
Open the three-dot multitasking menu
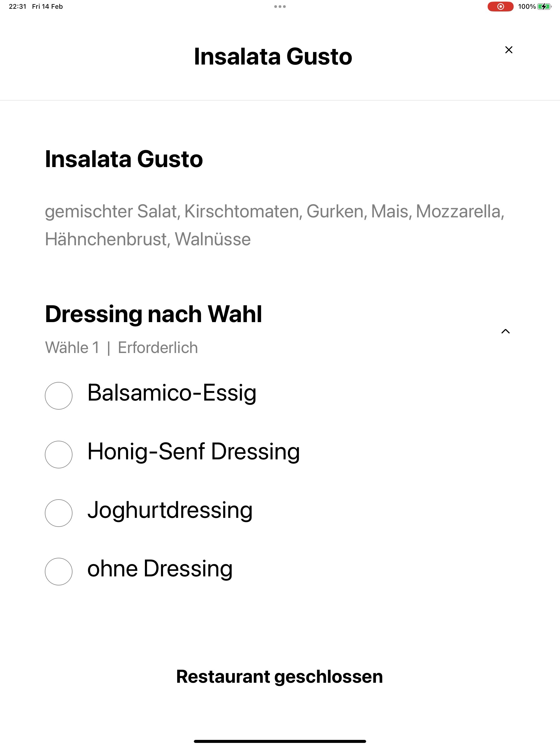[280, 6]
